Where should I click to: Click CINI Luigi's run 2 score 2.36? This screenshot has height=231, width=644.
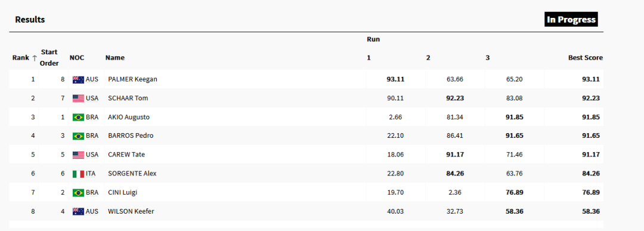454,192
